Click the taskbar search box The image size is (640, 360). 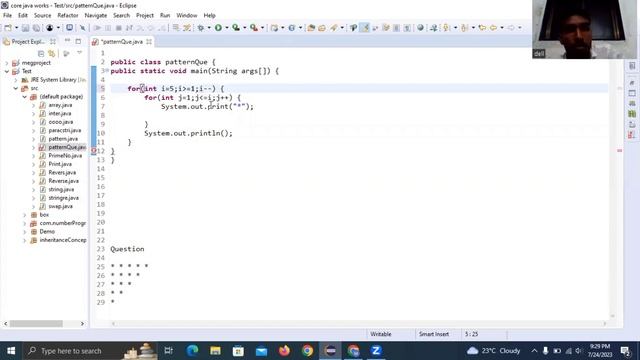coord(90,351)
